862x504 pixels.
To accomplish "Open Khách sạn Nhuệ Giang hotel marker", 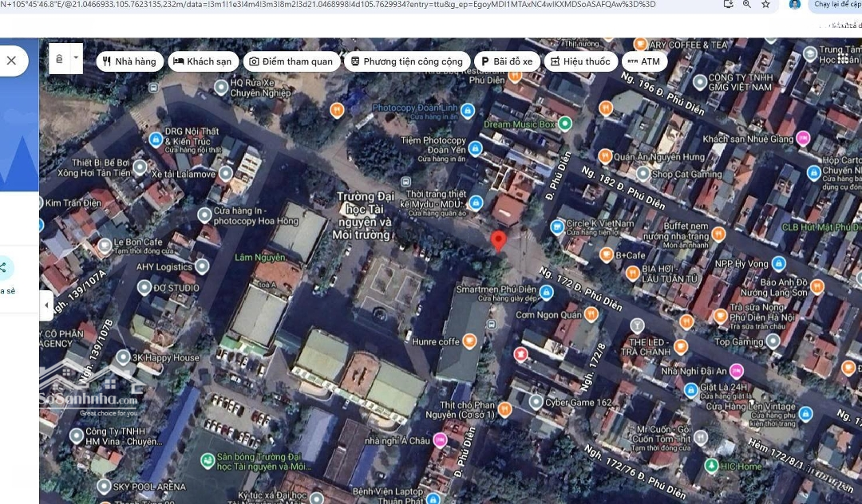I will [x=803, y=139].
